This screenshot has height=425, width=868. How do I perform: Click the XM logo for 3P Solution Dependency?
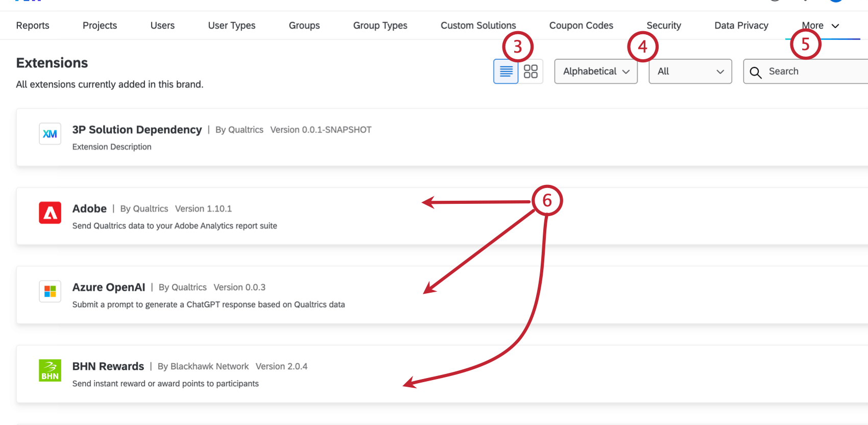coord(50,134)
